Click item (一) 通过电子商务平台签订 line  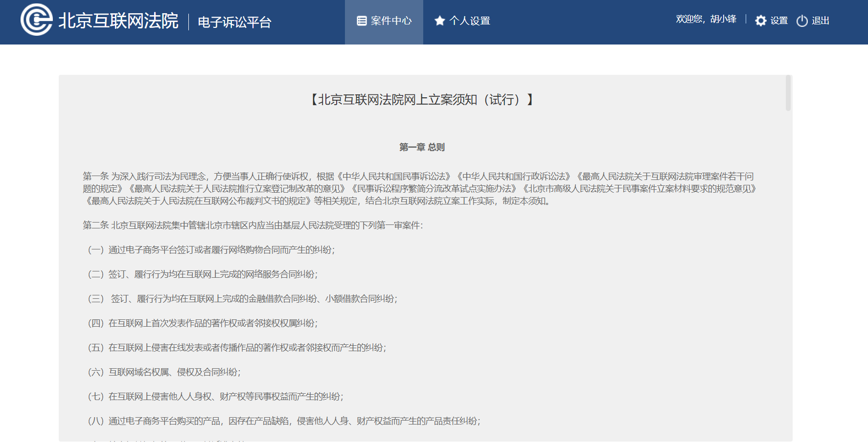[211, 250]
